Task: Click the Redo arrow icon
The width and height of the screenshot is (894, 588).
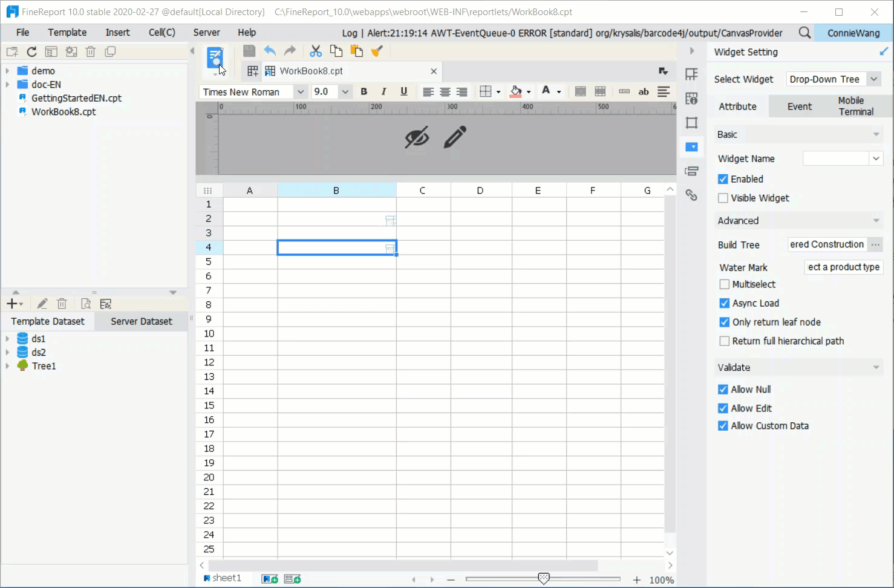Action: pos(290,51)
